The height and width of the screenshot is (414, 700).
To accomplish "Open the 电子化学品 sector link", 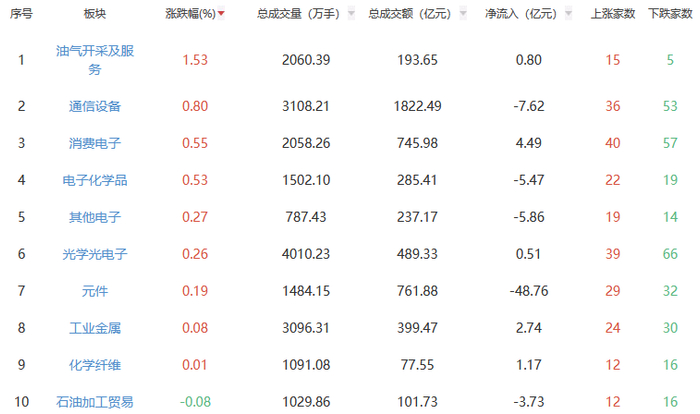I will pos(95,180).
